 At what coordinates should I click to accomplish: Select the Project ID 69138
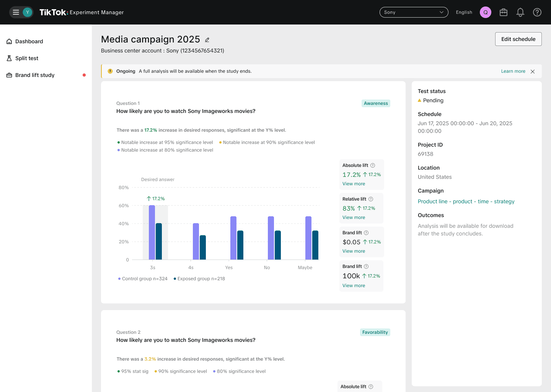click(x=425, y=154)
